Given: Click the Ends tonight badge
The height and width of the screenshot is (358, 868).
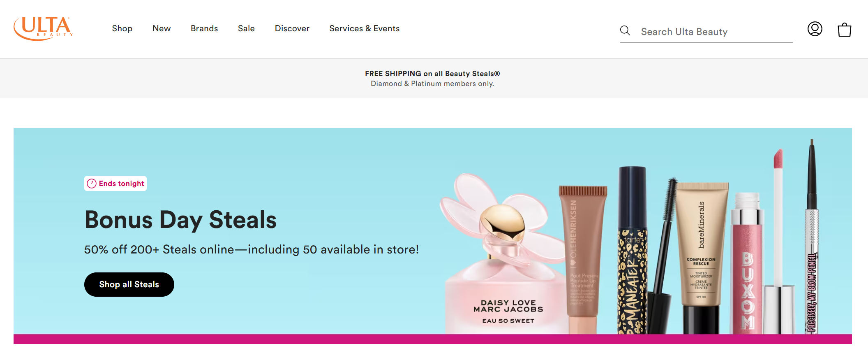Looking at the screenshot, I should coord(115,184).
